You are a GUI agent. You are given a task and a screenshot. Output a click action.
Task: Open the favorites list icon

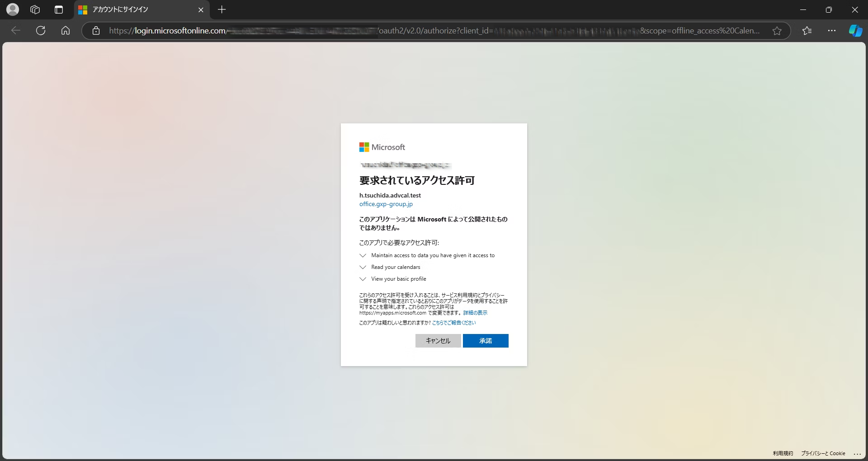(807, 31)
